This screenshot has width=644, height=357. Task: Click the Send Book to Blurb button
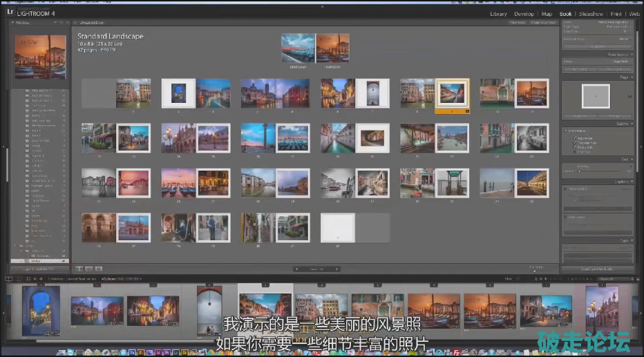(x=597, y=269)
